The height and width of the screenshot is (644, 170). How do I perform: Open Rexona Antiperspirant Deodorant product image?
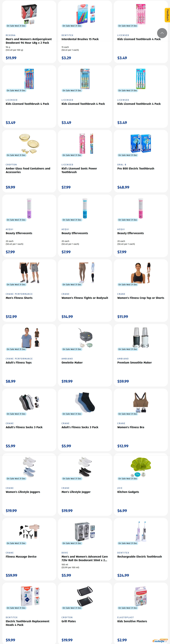(x=29, y=14)
